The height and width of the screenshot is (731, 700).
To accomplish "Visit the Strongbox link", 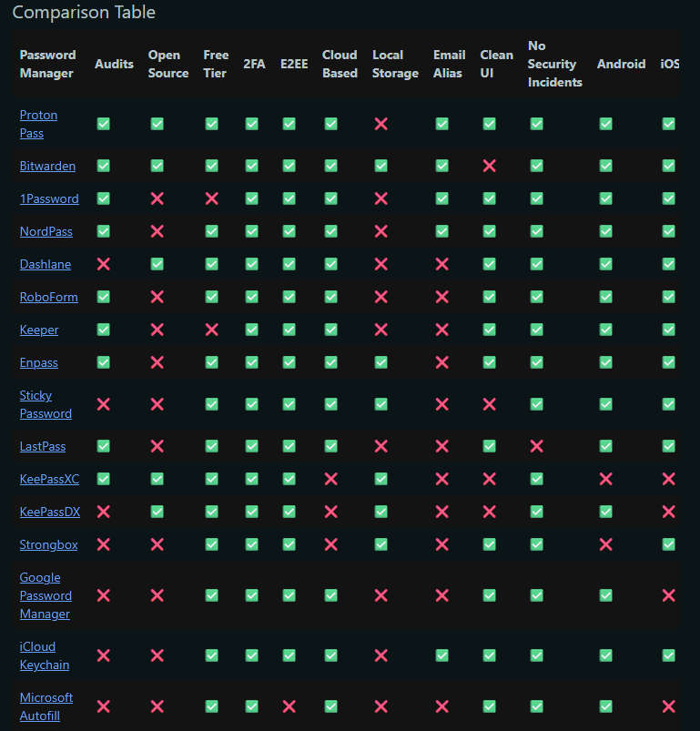I will [x=48, y=544].
